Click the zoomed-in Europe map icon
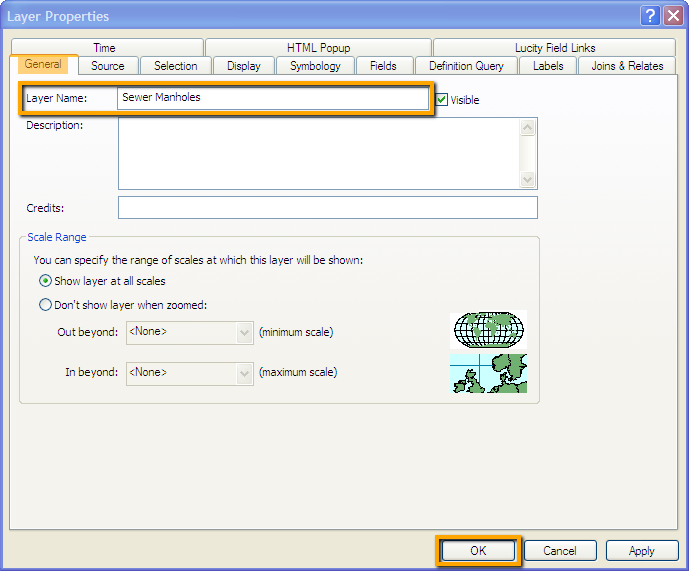Viewport: 689px width, 571px height. [x=489, y=373]
